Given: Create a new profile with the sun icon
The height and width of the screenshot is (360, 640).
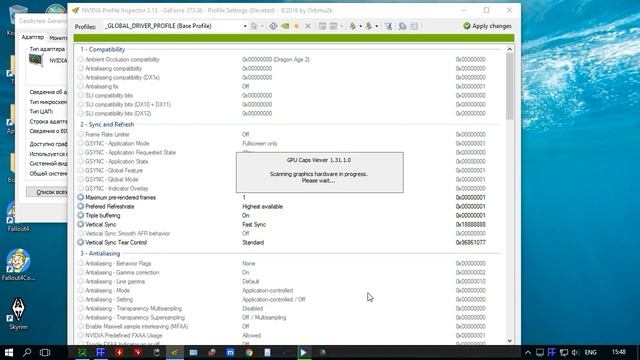Looking at the screenshot, I should coord(296,26).
